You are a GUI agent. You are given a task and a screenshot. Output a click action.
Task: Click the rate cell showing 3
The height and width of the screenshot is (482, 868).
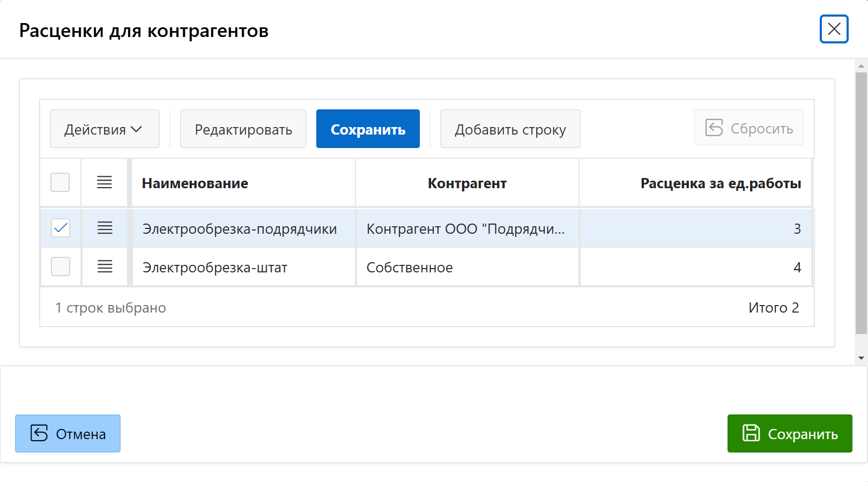(x=695, y=228)
